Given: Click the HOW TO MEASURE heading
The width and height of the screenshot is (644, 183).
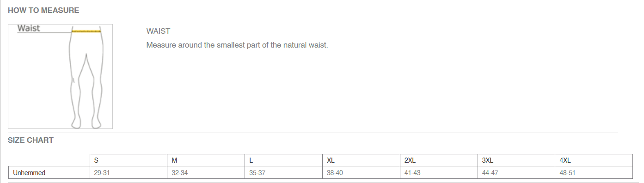Looking at the screenshot, I should click(x=43, y=10).
